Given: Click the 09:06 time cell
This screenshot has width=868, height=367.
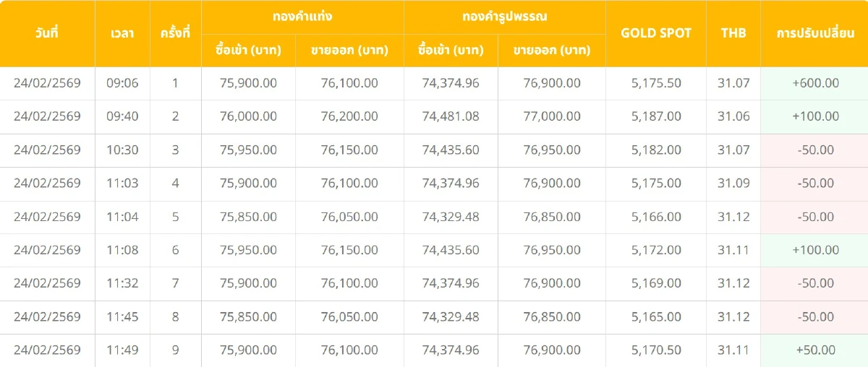Looking at the screenshot, I should (122, 83).
